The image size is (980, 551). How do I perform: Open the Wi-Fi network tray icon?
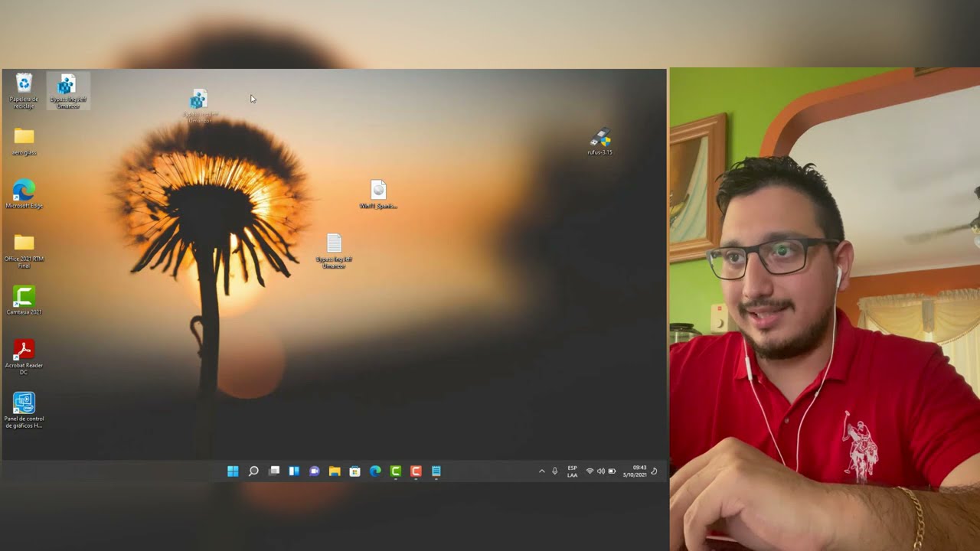click(x=590, y=471)
